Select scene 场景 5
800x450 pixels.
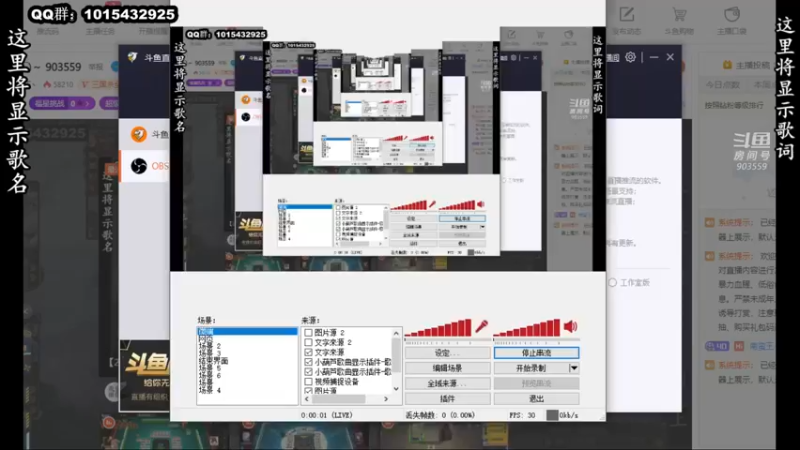pos(210,368)
